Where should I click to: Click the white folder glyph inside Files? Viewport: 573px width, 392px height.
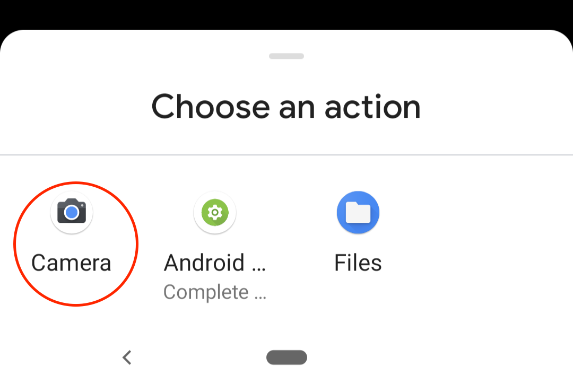click(358, 212)
